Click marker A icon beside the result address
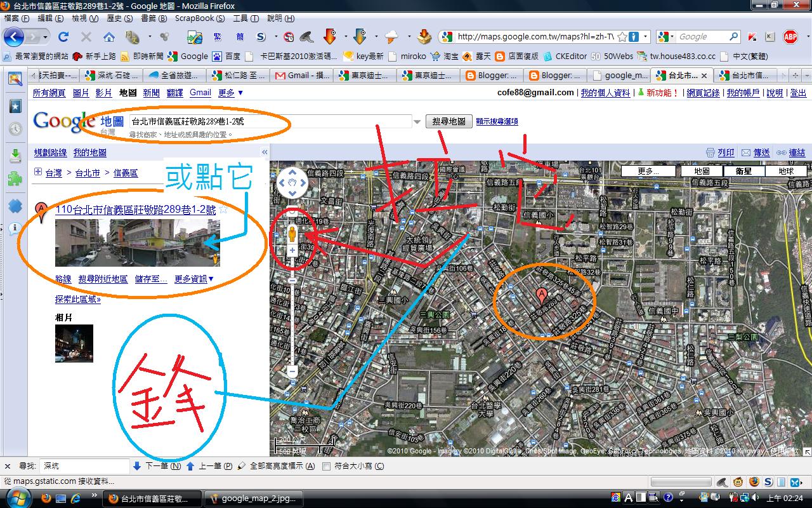The height and width of the screenshot is (508, 812). (x=41, y=212)
